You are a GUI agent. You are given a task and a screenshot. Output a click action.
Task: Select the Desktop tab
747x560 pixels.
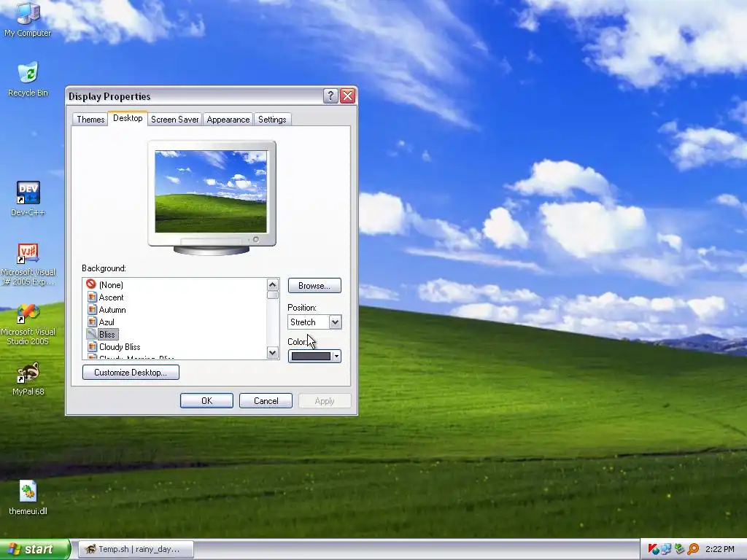128,118
